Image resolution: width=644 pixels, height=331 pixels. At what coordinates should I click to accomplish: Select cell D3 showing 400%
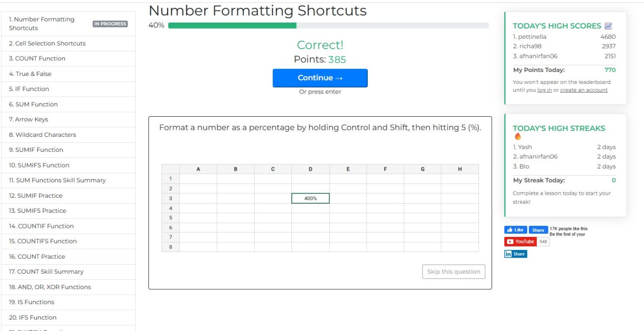(x=310, y=199)
